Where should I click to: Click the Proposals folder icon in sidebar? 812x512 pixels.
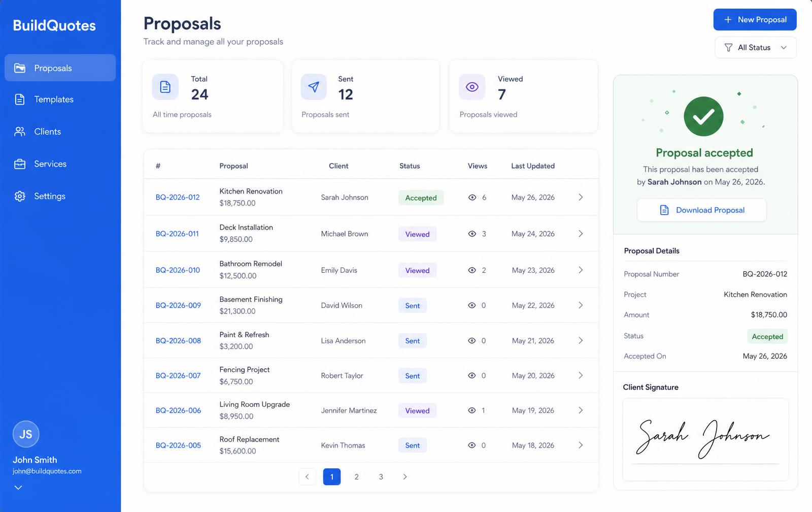click(x=20, y=68)
